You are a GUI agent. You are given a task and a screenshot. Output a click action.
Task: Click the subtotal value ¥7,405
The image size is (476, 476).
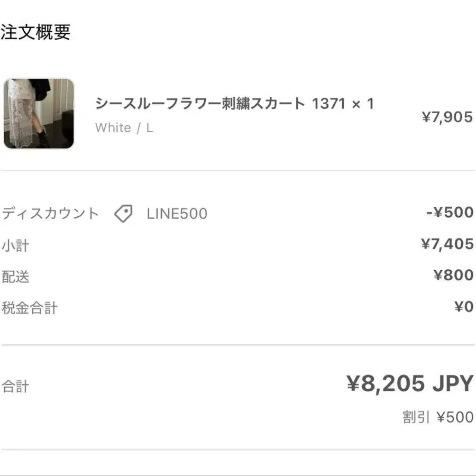point(447,244)
